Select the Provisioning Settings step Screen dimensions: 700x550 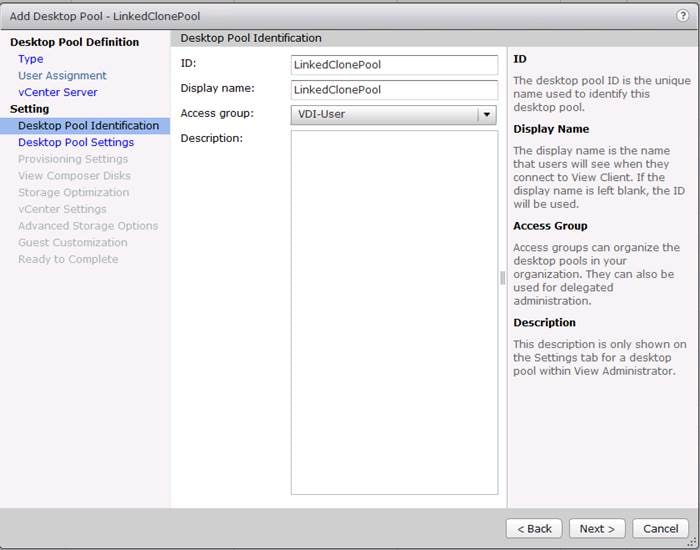coord(73,159)
